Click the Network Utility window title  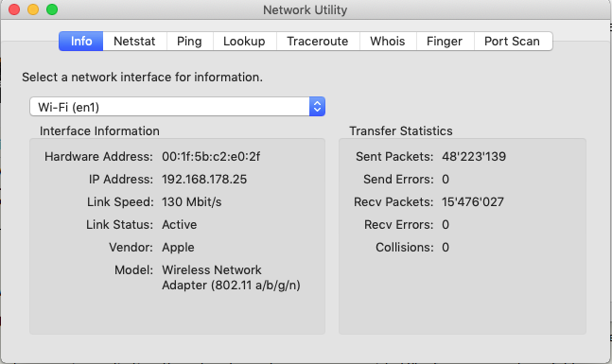(306, 9)
